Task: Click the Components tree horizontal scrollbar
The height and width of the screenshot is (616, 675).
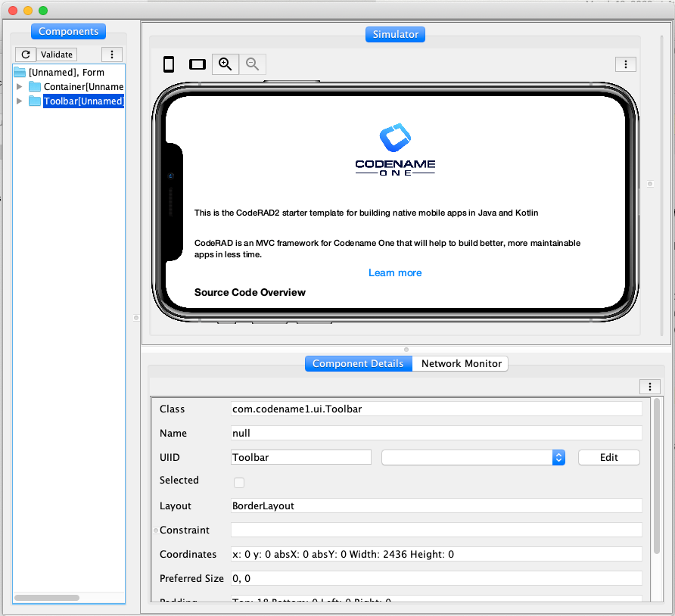Action: (45, 597)
